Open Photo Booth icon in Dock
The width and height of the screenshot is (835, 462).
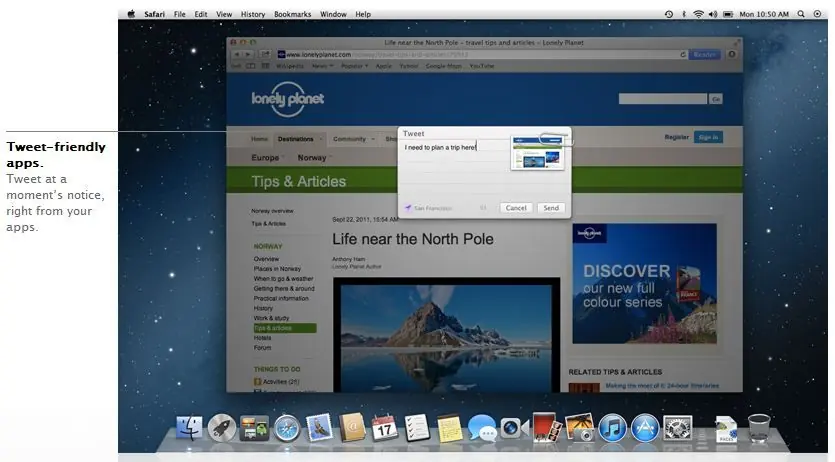[x=547, y=428]
